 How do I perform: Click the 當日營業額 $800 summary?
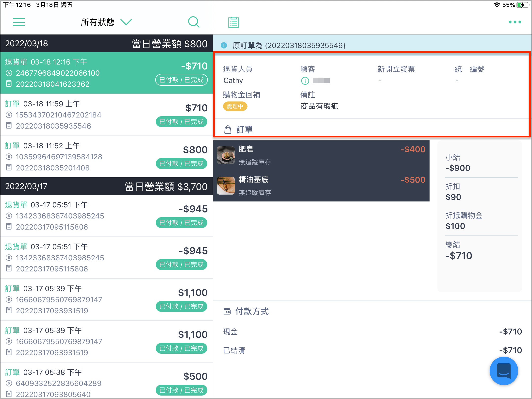pyautogui.click(x=170, y=44)
